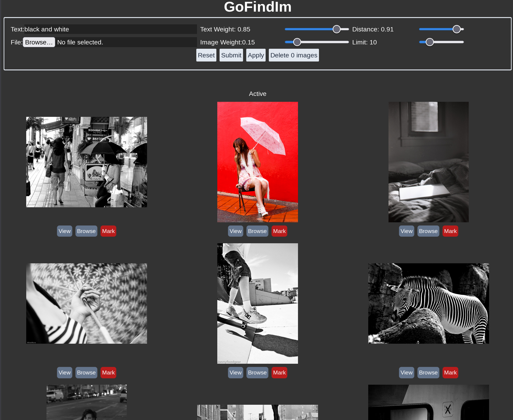Browse similar to the bedroom photo
This screenshot has width=513, height=420.
point(428,231)
